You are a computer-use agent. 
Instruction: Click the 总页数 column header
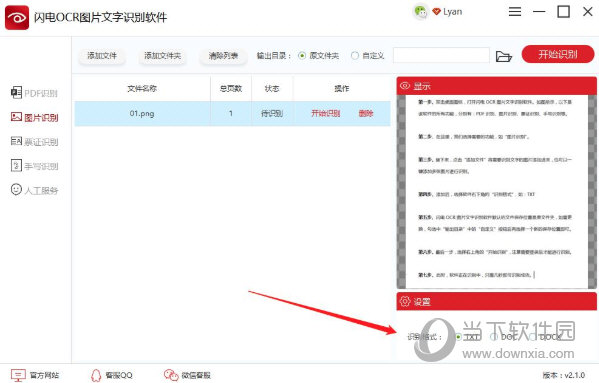tap(231, 89)
